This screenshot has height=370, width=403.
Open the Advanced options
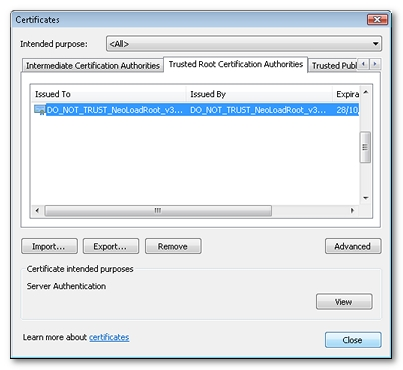click(x=353, y=246)
